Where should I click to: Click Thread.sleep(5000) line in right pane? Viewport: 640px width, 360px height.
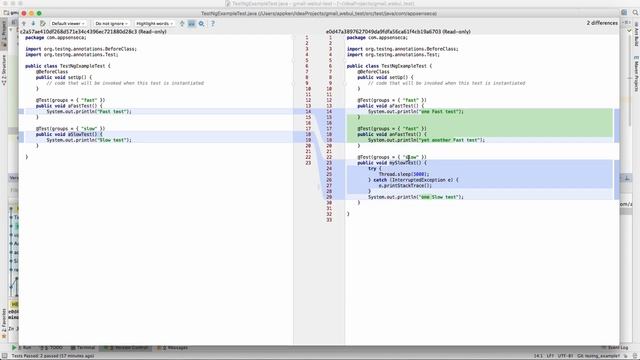[404, 174]
